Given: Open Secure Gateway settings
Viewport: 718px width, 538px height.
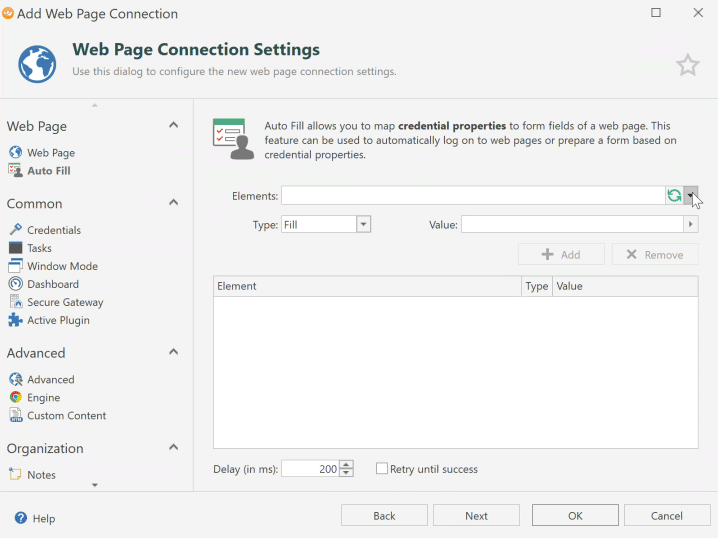Looking at the screenshot, I should click(x=65, y=302).
